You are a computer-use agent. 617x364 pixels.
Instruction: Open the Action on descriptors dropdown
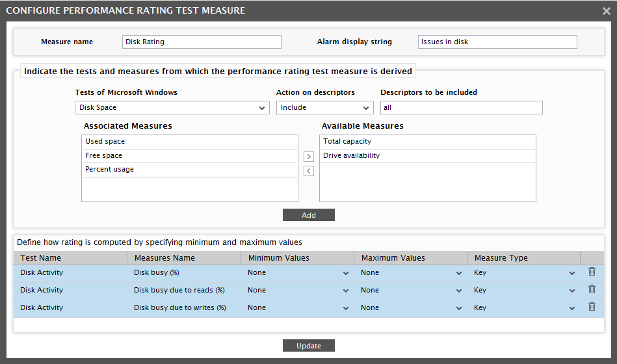point(324,107)
